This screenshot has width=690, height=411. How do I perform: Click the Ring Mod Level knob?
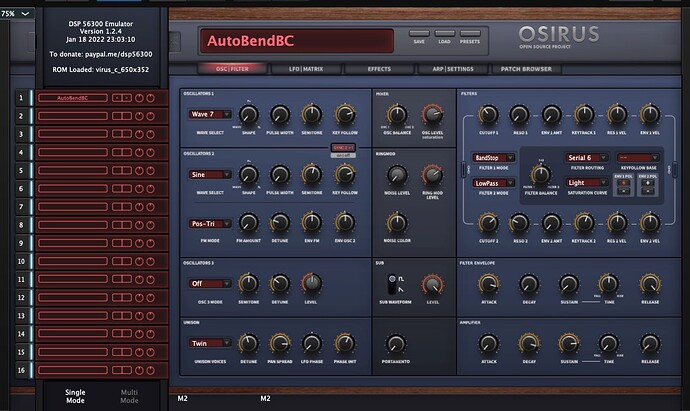433,175
